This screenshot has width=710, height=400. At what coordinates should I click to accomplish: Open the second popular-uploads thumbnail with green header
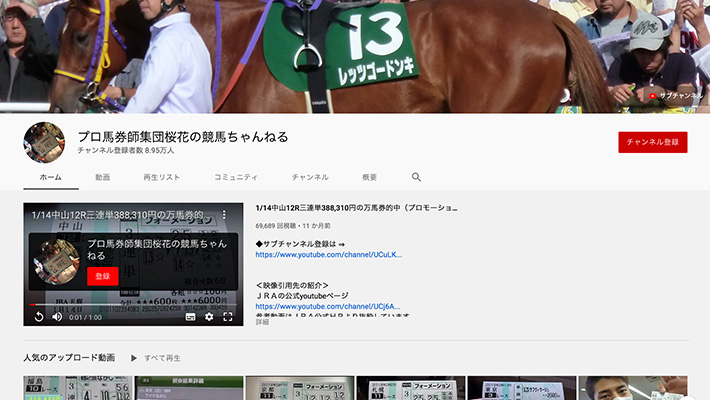[x=189, y=388]
